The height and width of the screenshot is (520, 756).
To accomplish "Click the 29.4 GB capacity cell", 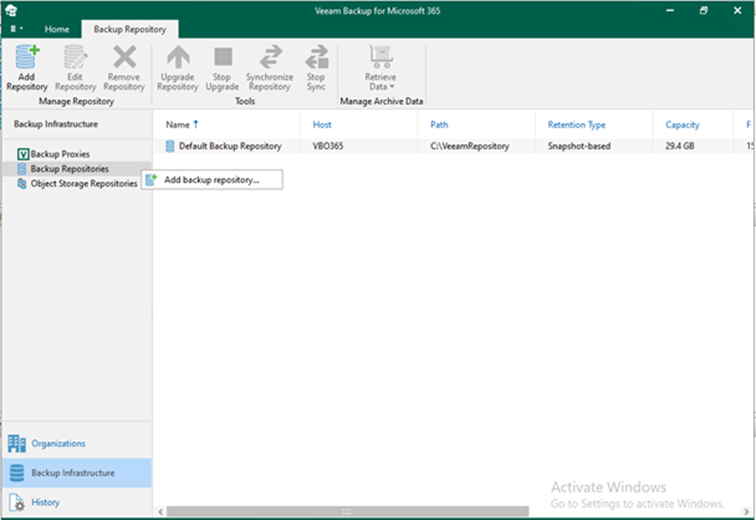I will (680, 146).
